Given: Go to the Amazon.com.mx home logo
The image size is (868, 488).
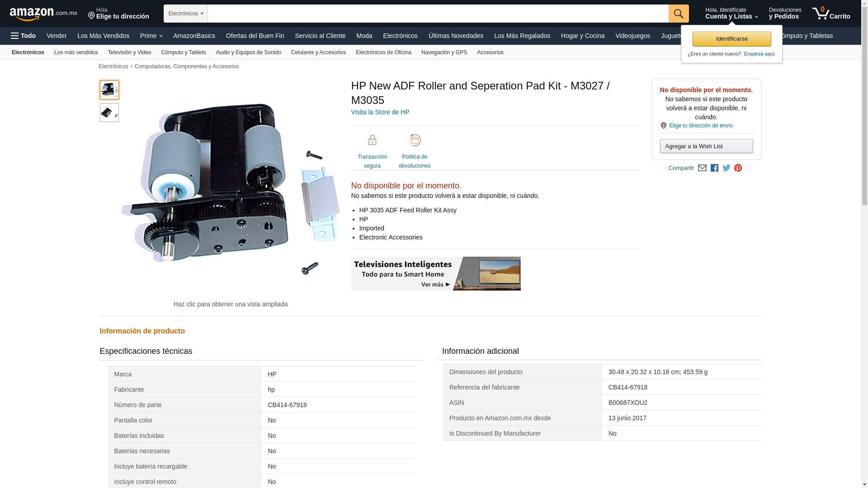Looking at the screenshot, I should click(x=43, y=14).
